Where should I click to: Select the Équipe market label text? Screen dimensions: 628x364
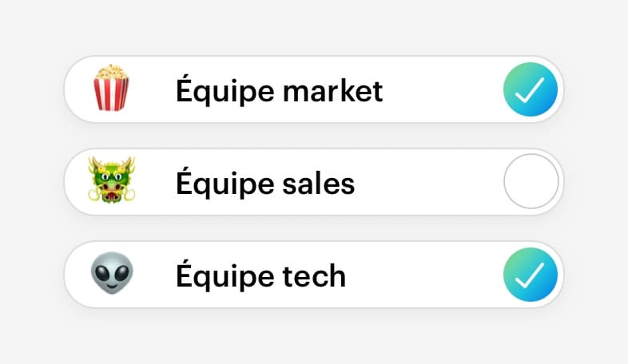click(x=279, y=90)
